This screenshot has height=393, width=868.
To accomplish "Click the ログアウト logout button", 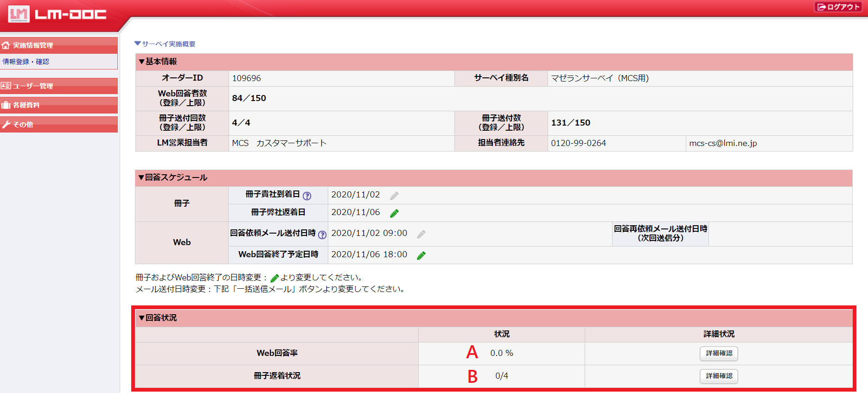I will (x=838, y=7).
